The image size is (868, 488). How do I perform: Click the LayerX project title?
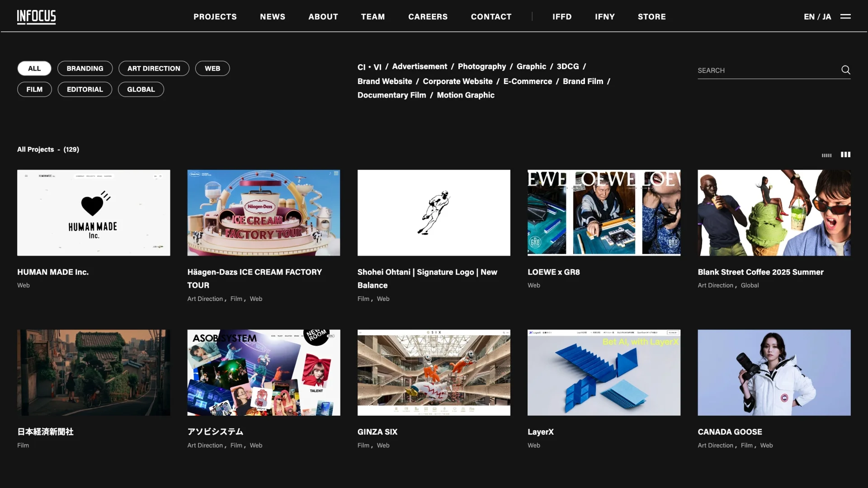pos(540,432)
